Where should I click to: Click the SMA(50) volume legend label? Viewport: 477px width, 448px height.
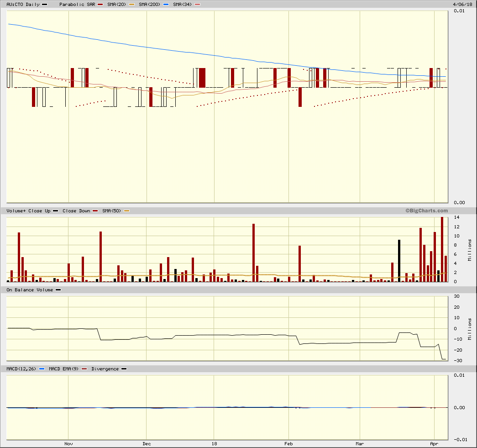tap(112, 211)
